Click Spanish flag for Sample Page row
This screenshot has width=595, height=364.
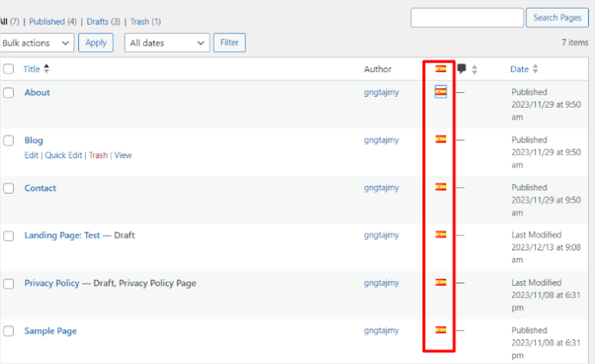[440, 330]
